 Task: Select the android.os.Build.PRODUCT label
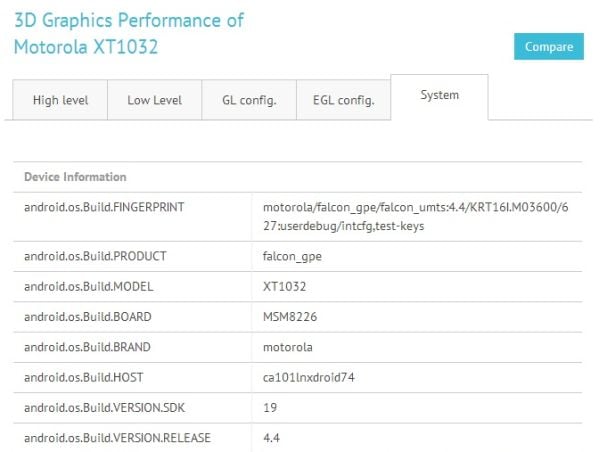(95, 256)
